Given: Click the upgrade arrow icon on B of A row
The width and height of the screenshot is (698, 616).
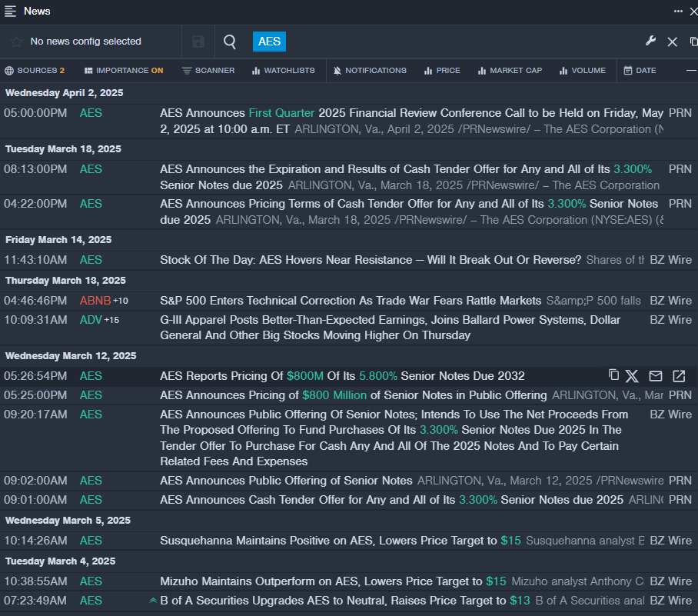Looking at the screenshot, I should (153, 601).
